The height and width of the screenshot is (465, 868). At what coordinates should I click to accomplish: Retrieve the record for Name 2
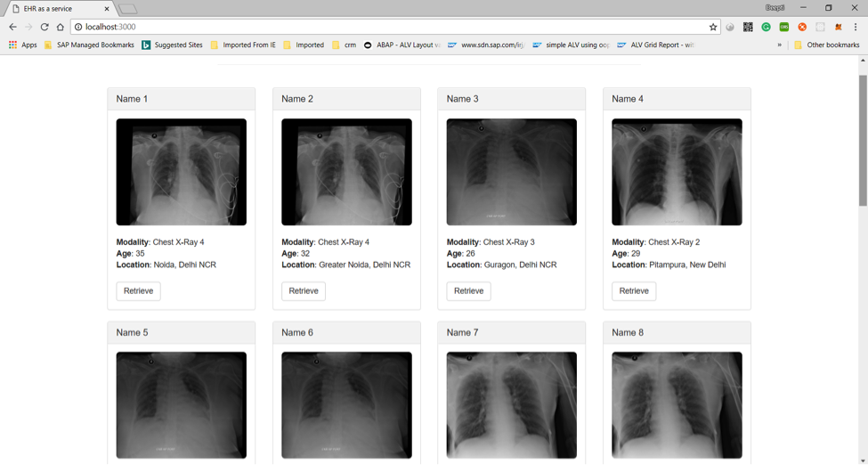point(304,291)
